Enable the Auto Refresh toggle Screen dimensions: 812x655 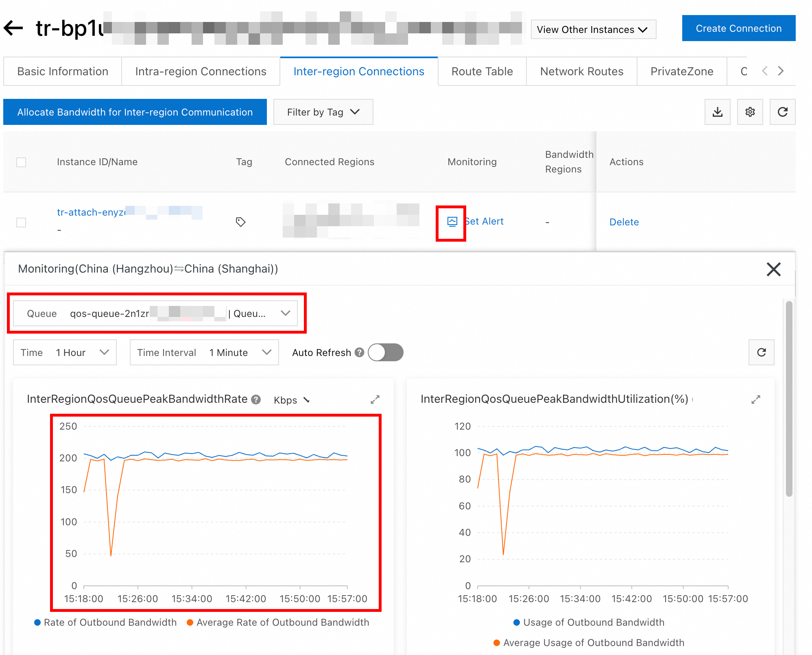(385, 352)
